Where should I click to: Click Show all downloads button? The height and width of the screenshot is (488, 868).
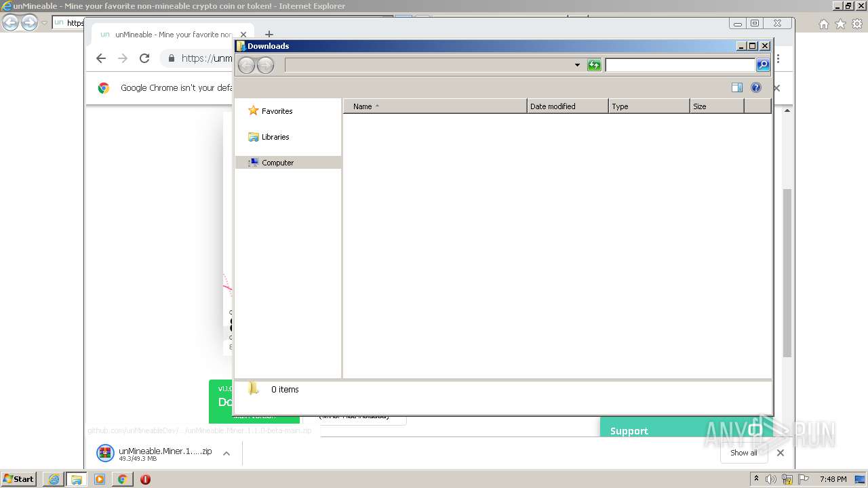point(743,453)
